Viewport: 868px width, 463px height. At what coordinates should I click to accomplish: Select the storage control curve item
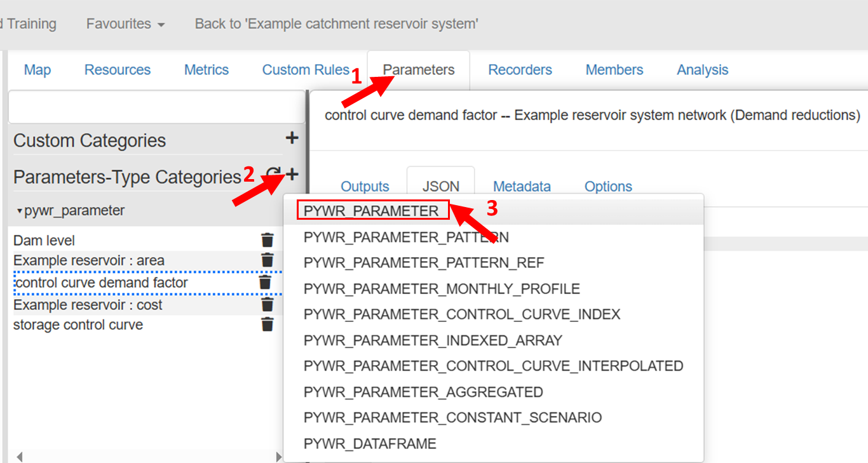click(x=78, y=325)
